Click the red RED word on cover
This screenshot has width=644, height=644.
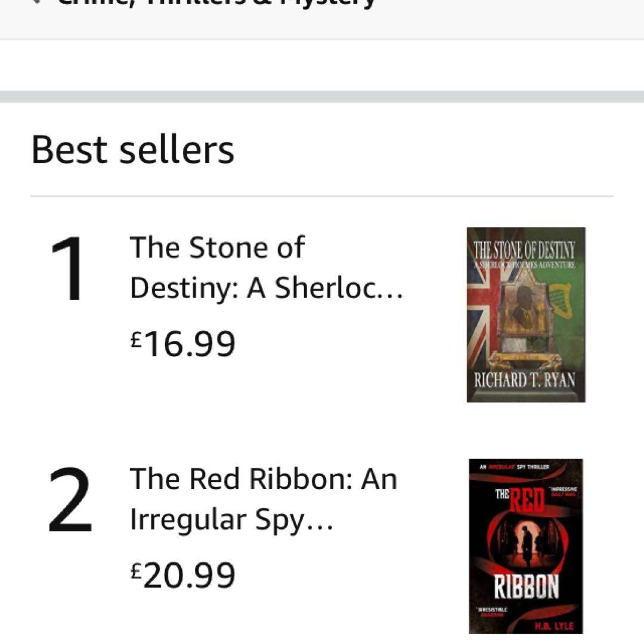(527, 500)
